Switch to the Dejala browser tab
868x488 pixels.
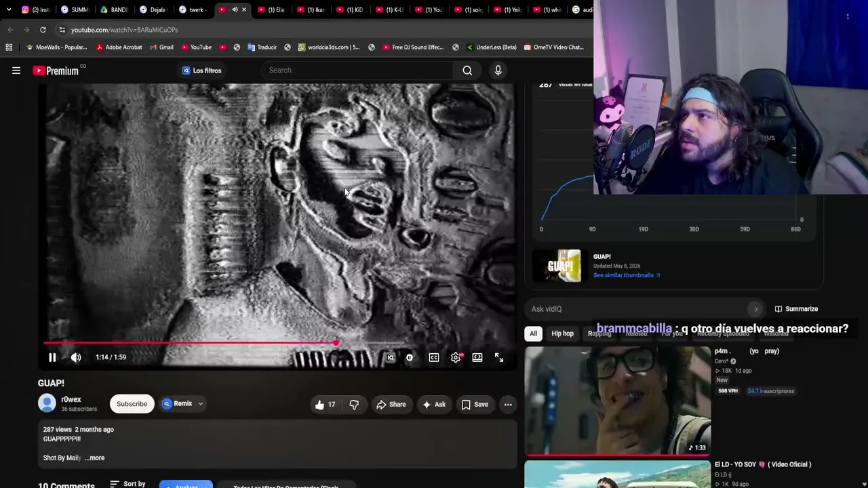(x=153, y=9)
